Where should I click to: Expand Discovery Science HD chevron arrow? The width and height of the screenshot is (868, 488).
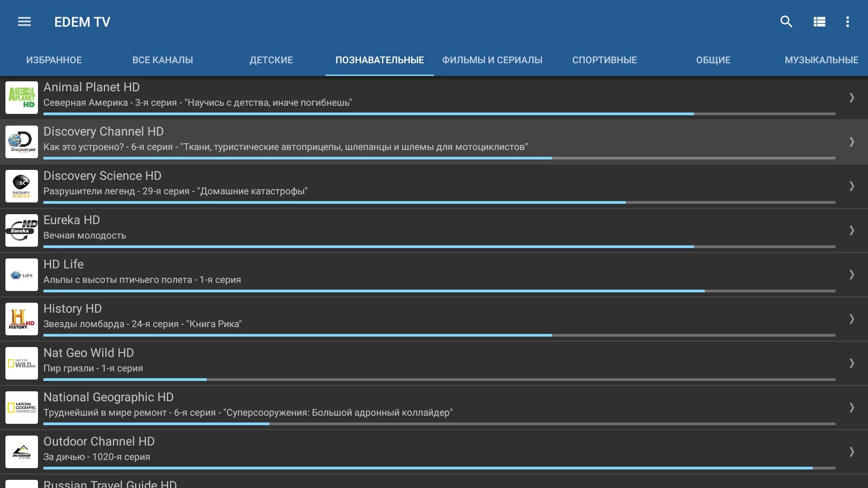click(851, 186)
